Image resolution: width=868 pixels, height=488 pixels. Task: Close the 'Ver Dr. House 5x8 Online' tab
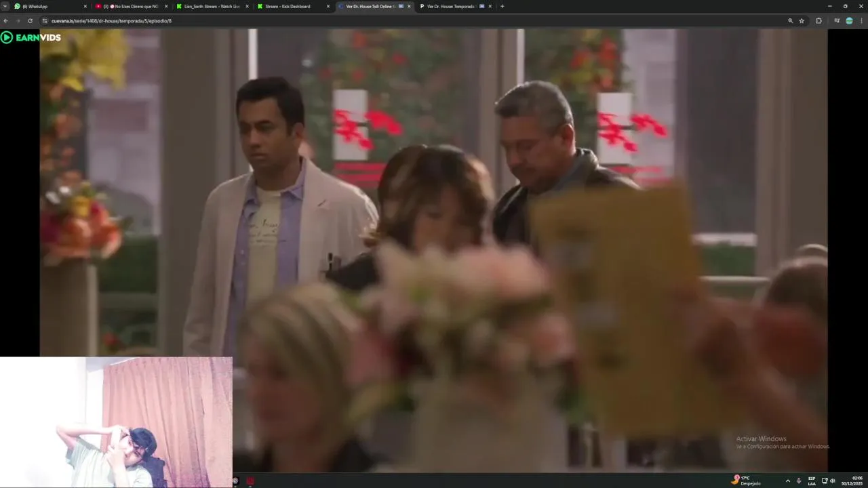click(409, 6)
